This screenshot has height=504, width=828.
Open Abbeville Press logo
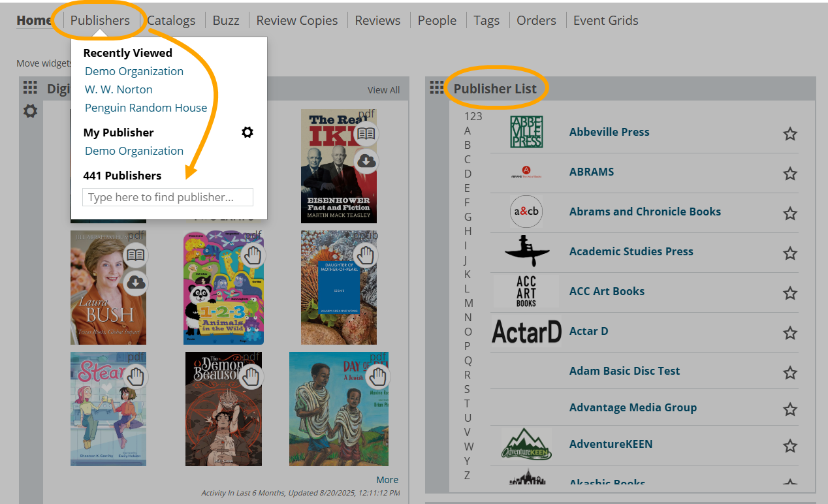(526, 132)
